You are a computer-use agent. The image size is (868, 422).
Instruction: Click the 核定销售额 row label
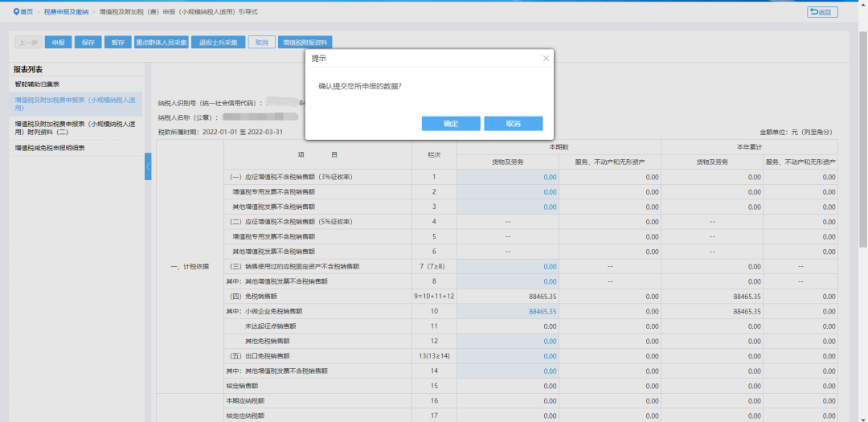[243, 387]
